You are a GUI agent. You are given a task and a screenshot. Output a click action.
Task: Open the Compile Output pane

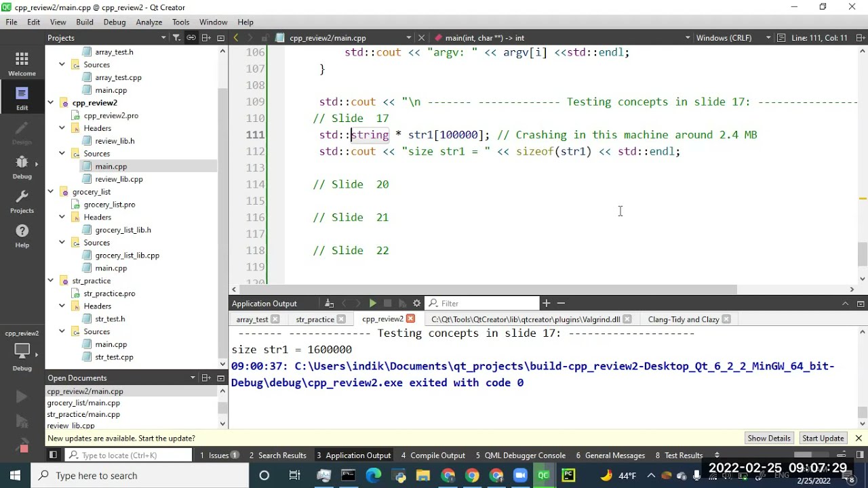coord(433,455)
